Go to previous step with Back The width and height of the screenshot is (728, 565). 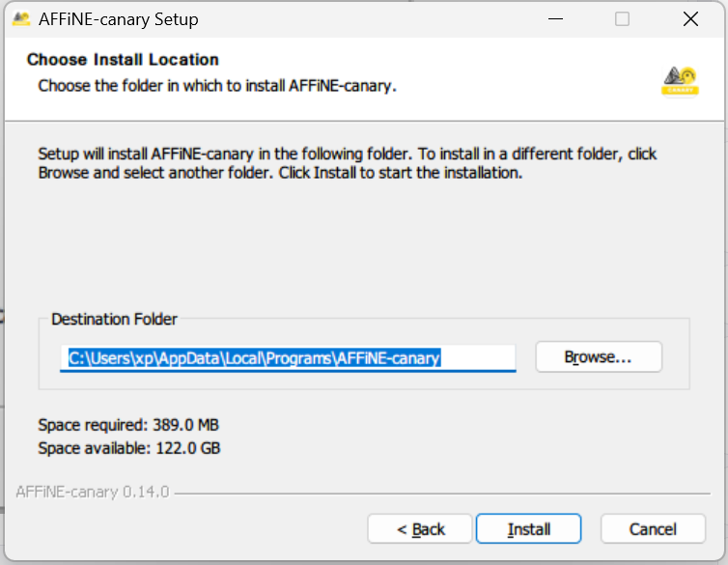tap(420, 529)
